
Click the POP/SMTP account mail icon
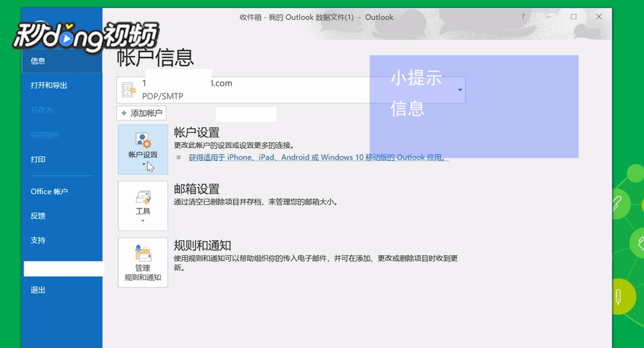coord(129,90)
